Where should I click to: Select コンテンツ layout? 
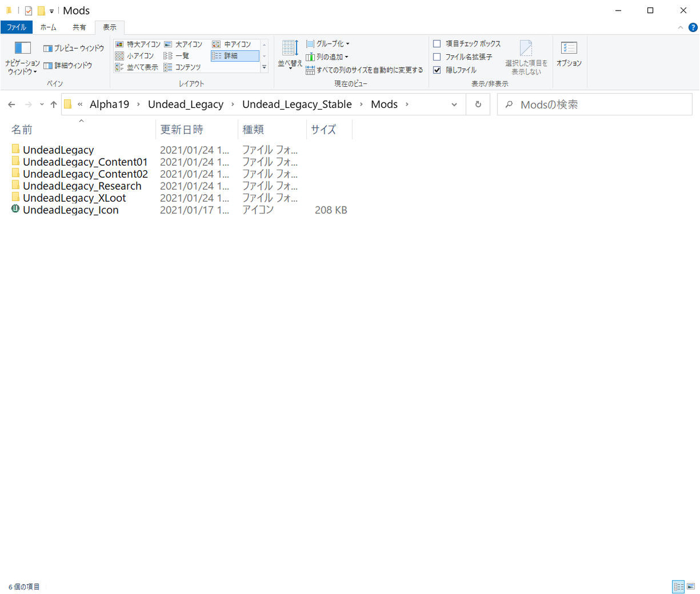(182, 68)
